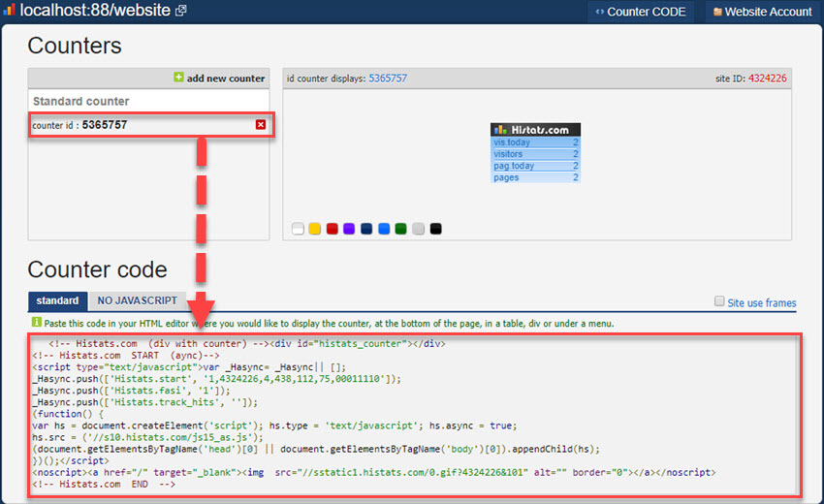Click visitors row in counter preview
The height and width of the screenshot is (504, 824).
(x=535, y=154)
